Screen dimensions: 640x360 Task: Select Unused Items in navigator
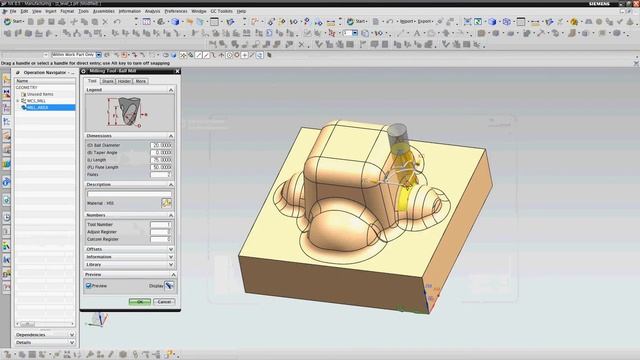pos(40,94)
